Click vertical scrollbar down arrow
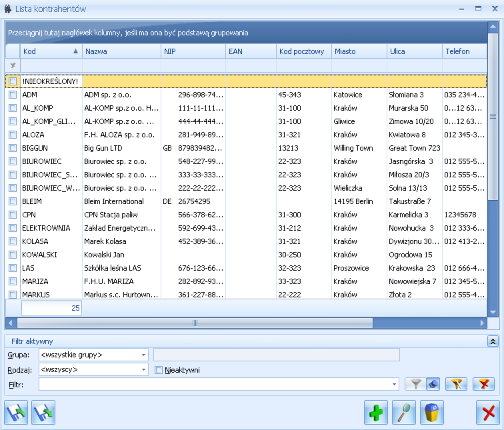 493,312
